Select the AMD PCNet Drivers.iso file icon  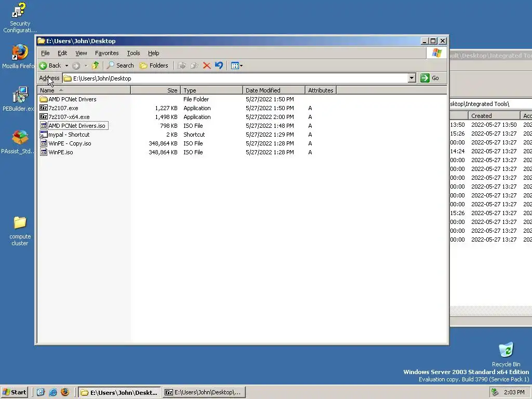(44, 126)
